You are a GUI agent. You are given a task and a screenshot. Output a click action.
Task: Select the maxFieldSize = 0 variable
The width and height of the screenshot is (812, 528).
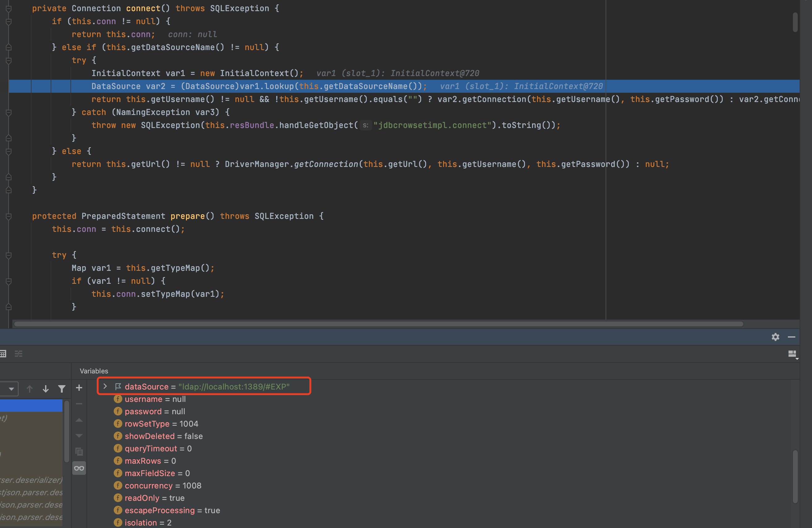(x=152, y=473)
